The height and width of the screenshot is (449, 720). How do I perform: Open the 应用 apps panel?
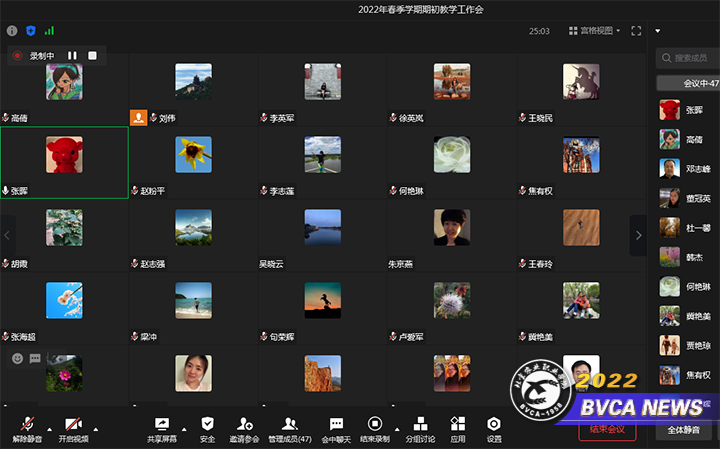[x=457, y=427]
